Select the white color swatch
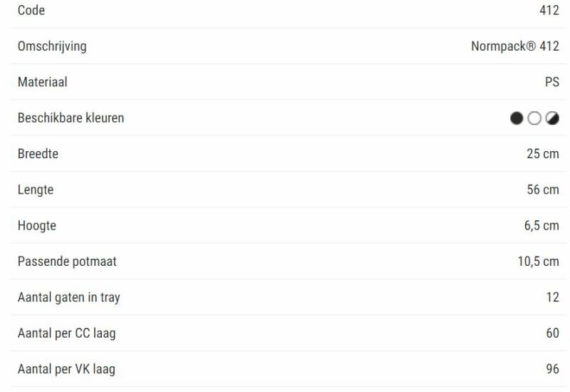This screenshot has width=570, height=392. click(534, 118)
